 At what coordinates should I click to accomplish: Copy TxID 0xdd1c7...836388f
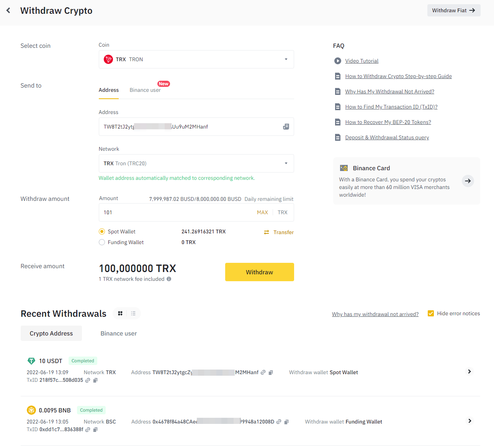[95, 430]
